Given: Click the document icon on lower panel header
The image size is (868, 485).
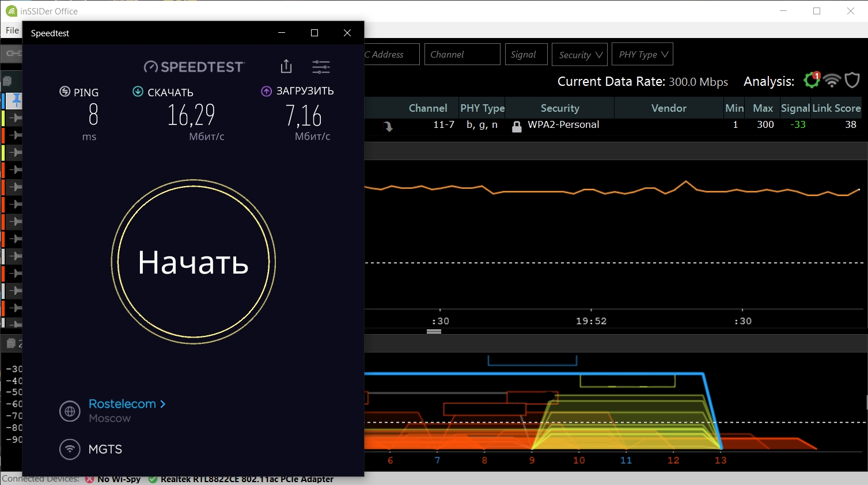Looking at the screenshot, I should pyautogui.click(x=10, y=344).
